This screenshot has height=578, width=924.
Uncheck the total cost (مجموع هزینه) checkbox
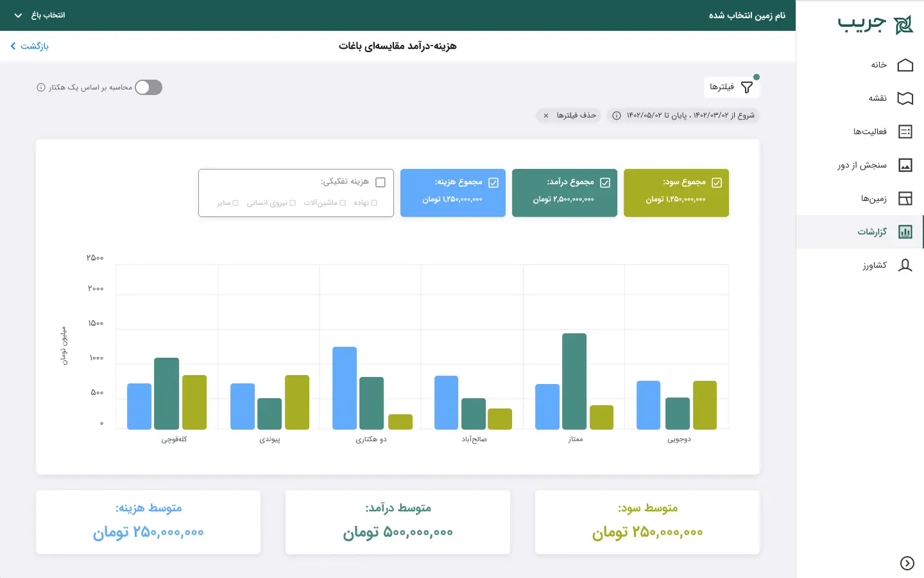(x=493, y=182)
